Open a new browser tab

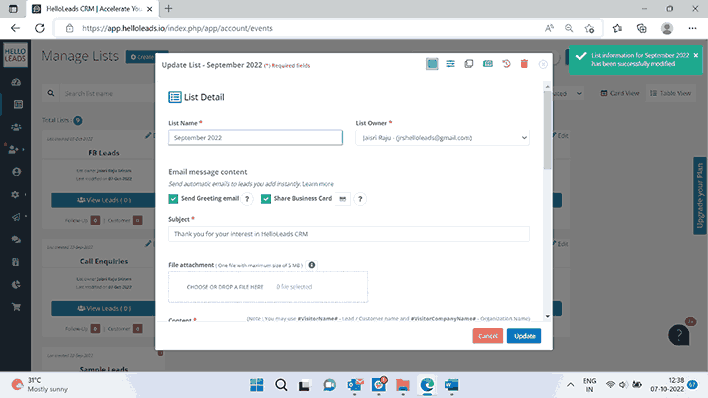[168, 9]
